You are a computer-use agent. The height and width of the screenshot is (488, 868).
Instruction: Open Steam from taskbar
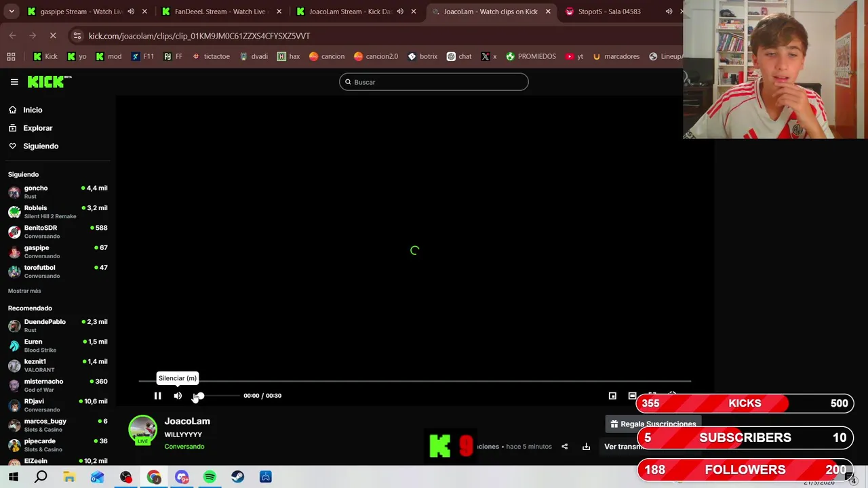pos(237,477)
